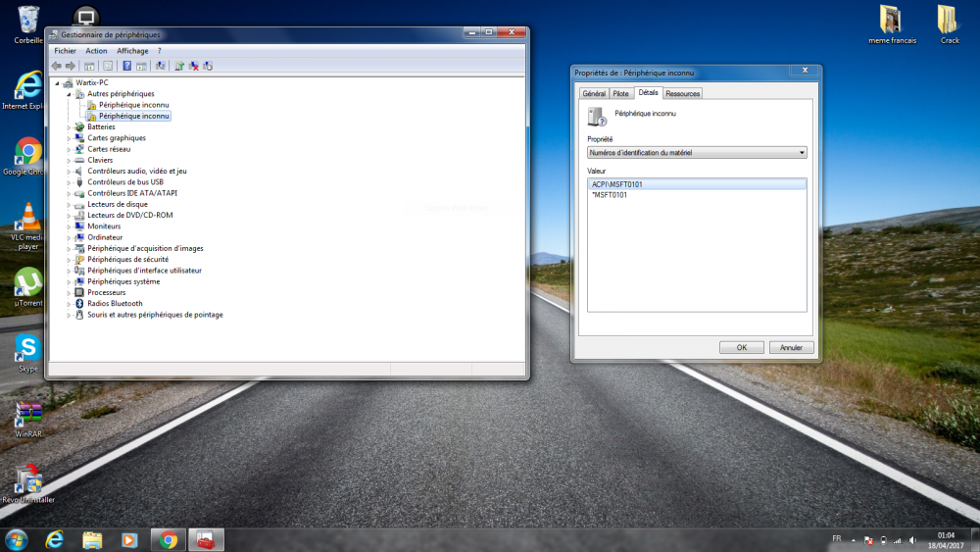Expand the Claviers category
This screenshot has height=552, width=980.
click(69, 160)
